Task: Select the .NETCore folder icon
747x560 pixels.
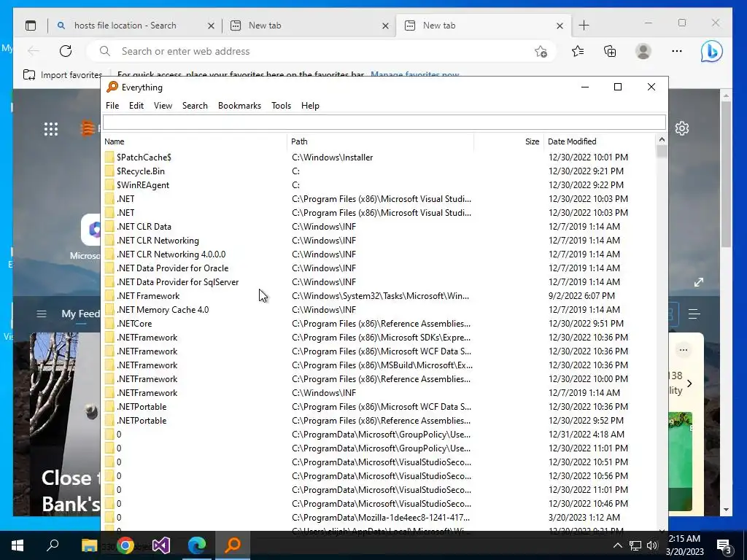Action: click(109, 323)
